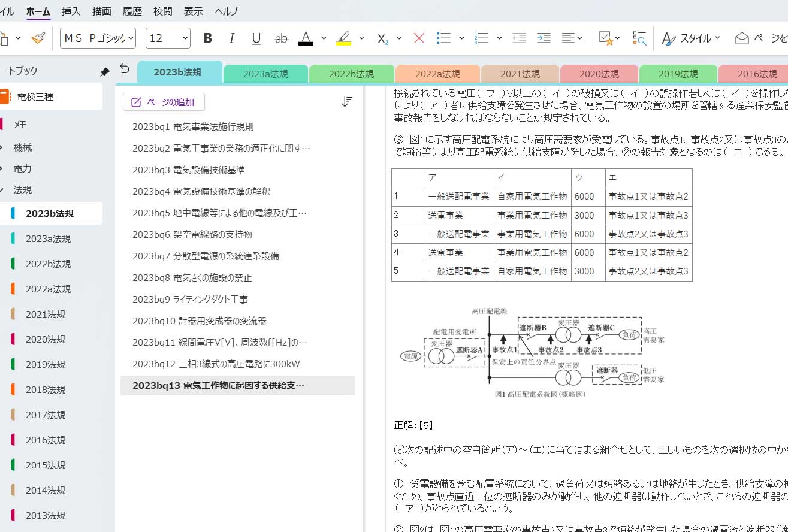Click the undo back arrow icon
The height and width of the screenshot is (532, 788).
click(125, 68)
